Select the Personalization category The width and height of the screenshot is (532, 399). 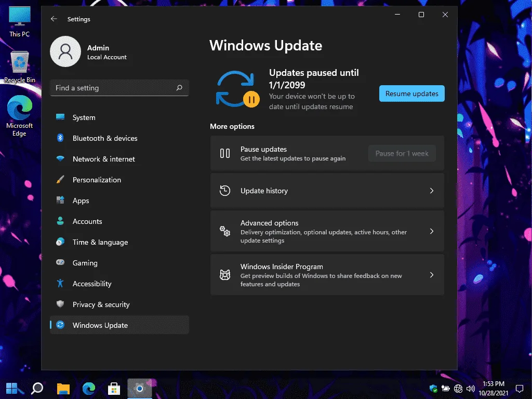[x=119, y=179]
